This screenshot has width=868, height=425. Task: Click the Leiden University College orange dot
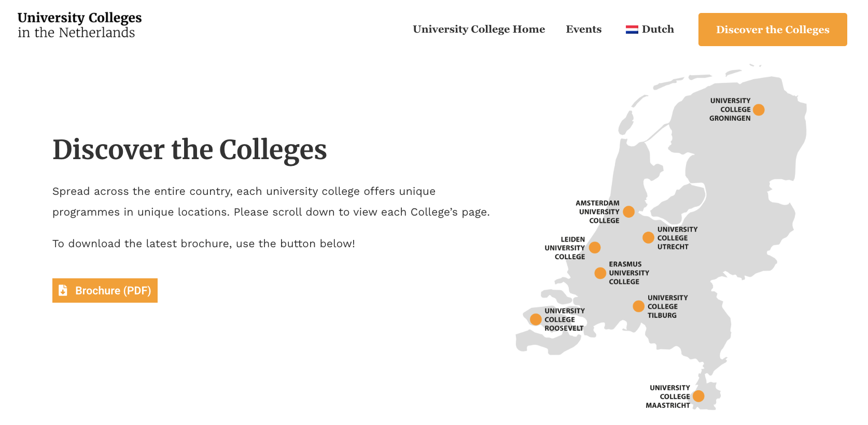click(595, 248)
